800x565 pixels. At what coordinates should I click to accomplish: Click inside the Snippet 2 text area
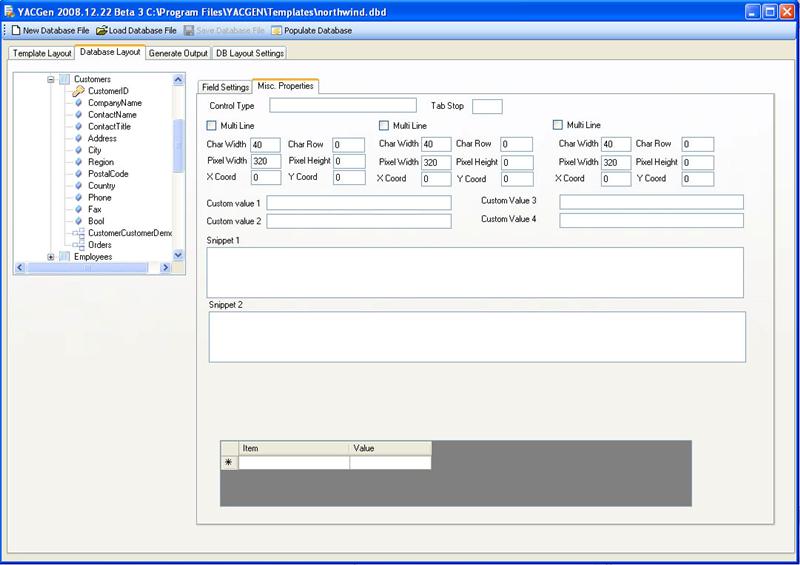coord(477,337)
